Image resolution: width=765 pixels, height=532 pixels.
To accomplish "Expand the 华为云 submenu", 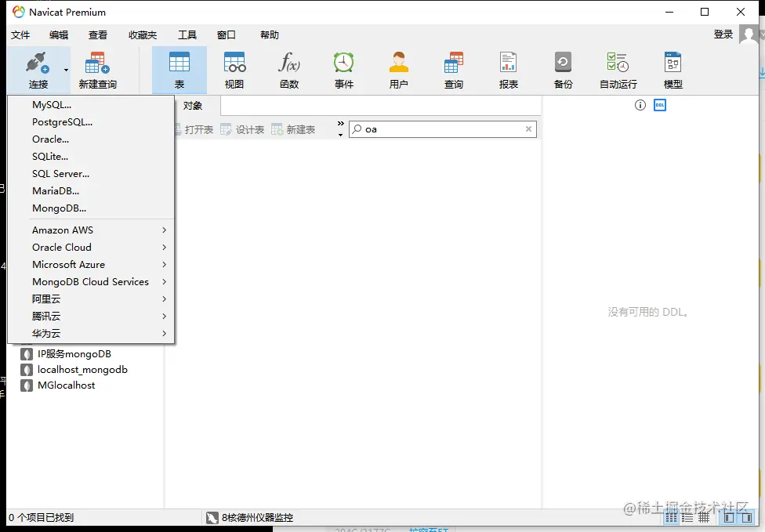I will (x=91, y=334).
